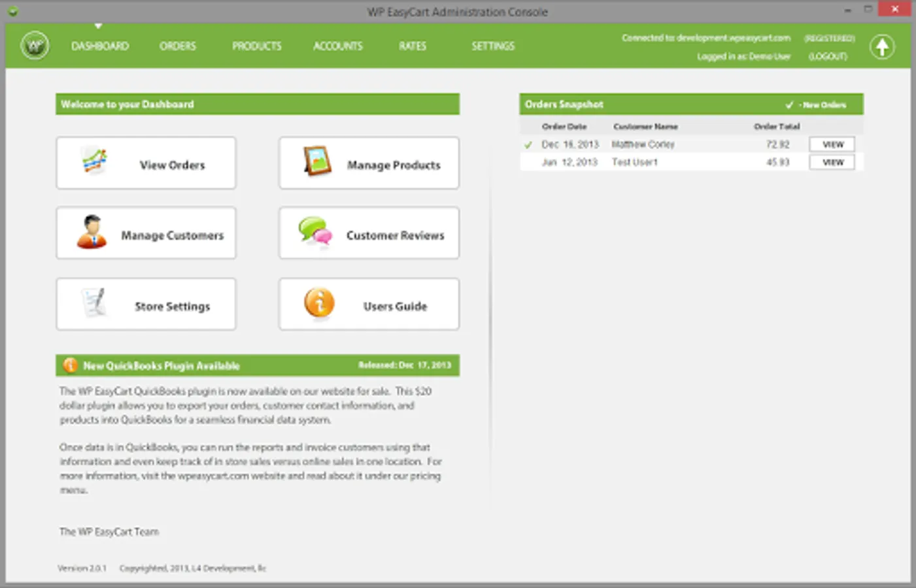
Task: Click the Logged in as Demo User text
Action: point(743,56)
